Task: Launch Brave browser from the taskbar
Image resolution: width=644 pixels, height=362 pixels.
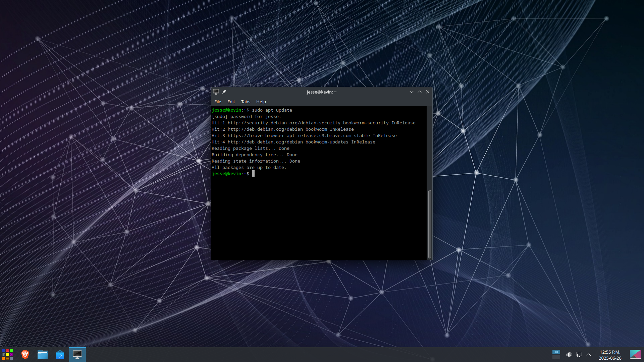Action: tap(25, 355)
